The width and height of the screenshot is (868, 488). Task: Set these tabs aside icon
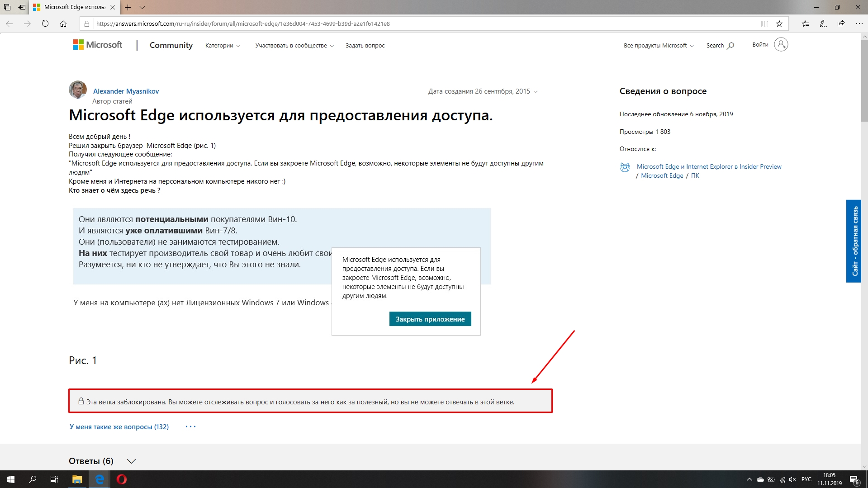click(x=22, y=7)
